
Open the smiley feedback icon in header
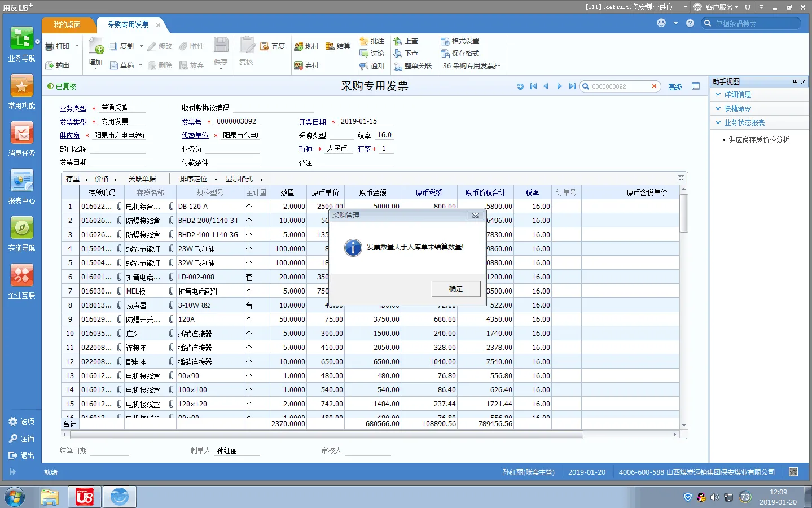pos(661,23)
